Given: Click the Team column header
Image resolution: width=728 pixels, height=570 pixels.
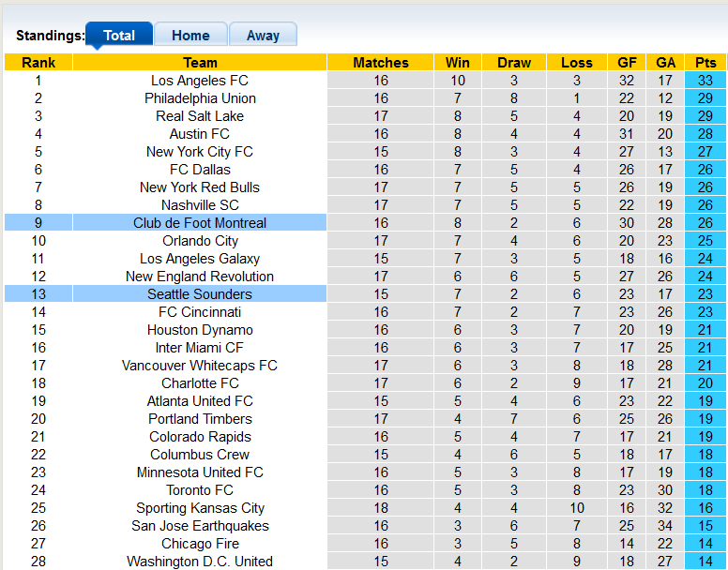Looking at the screenshot, I should click(200, 63).
